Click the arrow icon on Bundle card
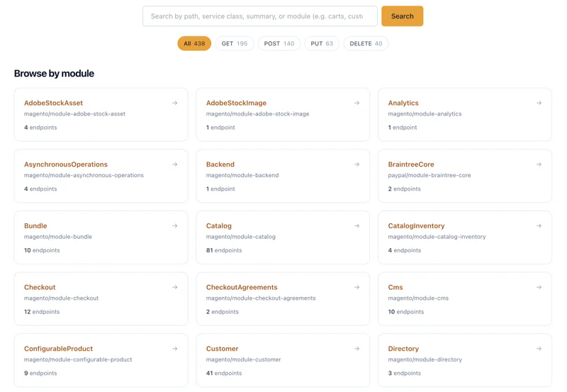Image resolution: width=567 pixels, height=392 pixels. [174, 226]
